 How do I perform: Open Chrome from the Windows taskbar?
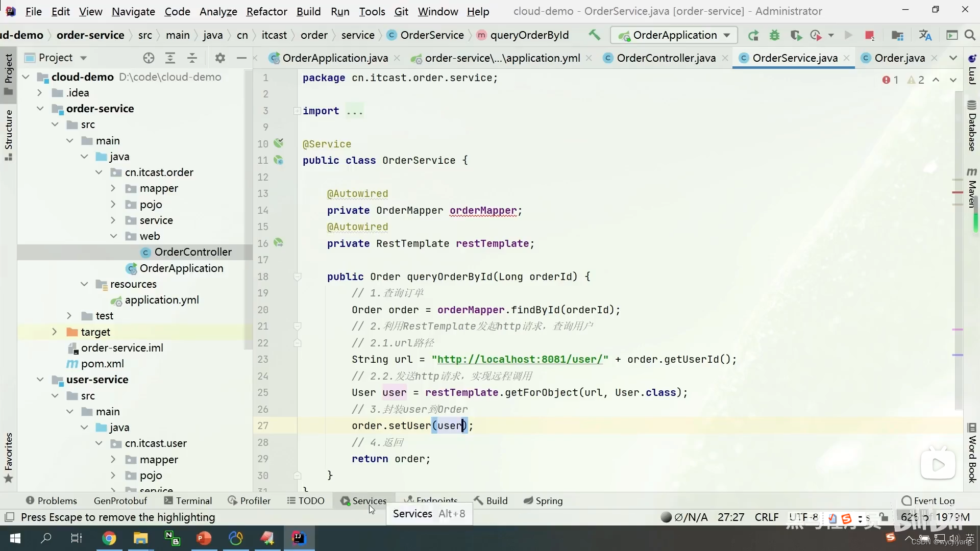[x=109, y=538]
